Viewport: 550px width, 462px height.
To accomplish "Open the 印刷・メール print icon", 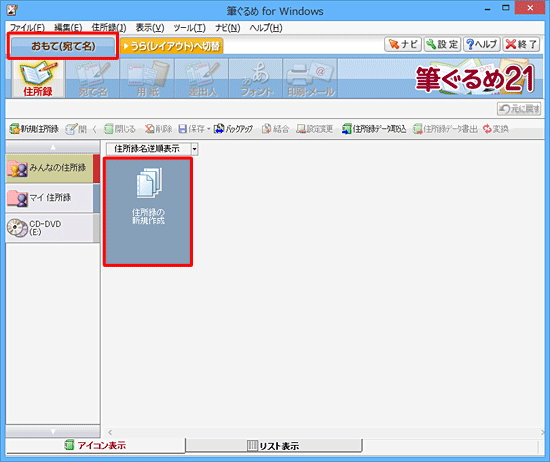I will point(310,79).
